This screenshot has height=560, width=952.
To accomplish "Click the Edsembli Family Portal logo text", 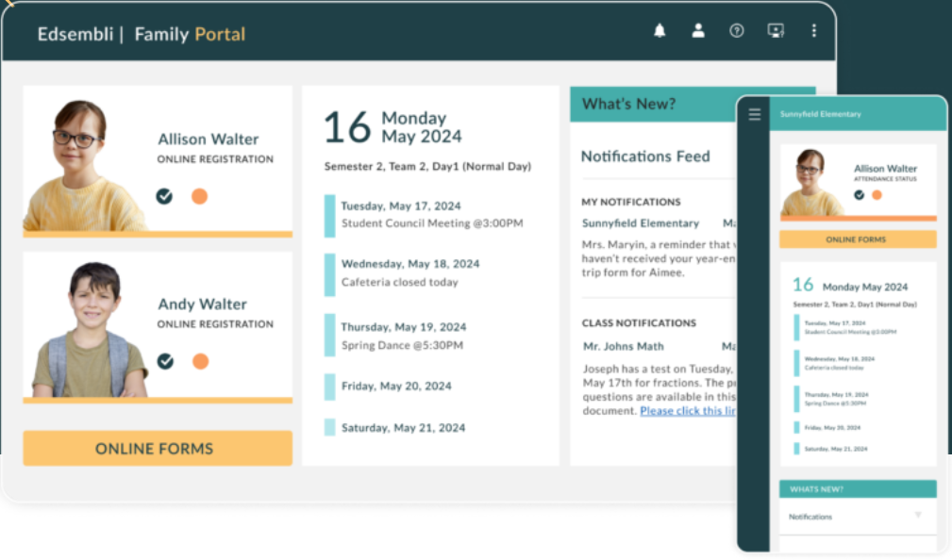I will pos(142,34).
